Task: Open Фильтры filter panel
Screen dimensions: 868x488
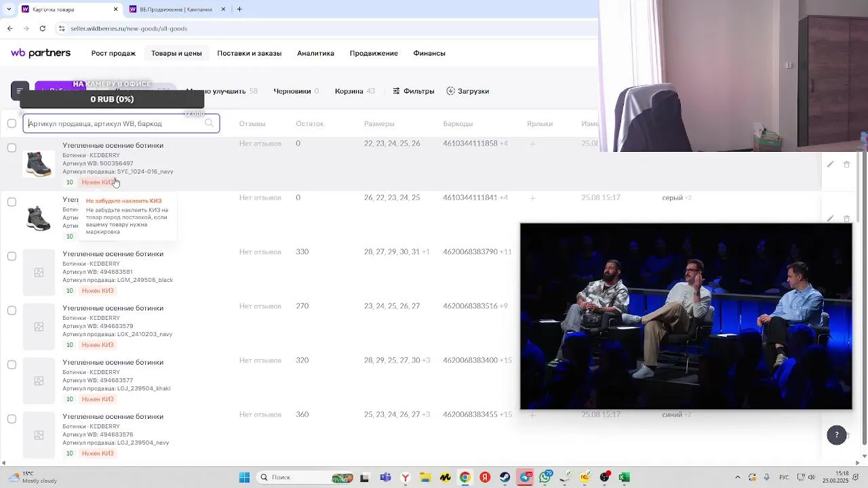Action: tap(414, 91)
